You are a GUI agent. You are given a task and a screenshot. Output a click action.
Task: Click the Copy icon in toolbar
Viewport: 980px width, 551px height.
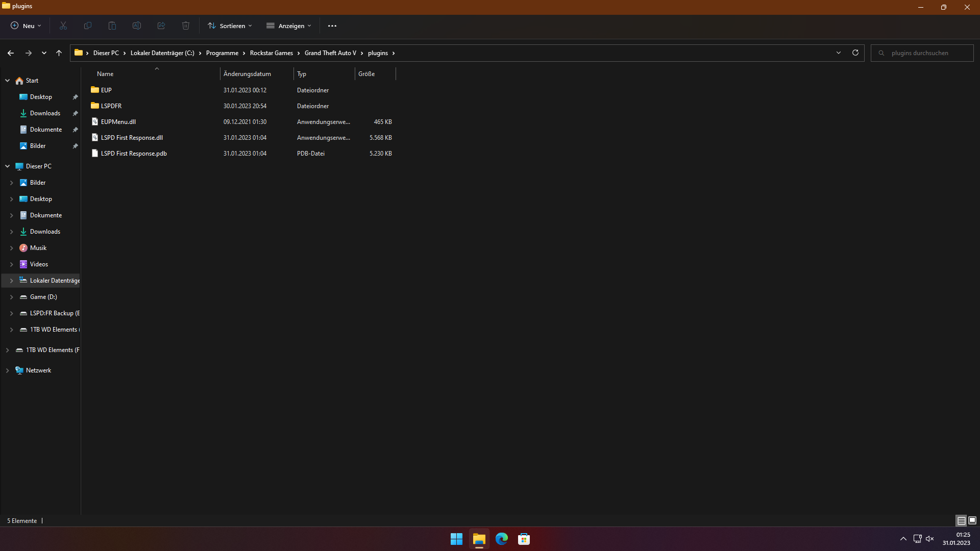click(88, 26)
